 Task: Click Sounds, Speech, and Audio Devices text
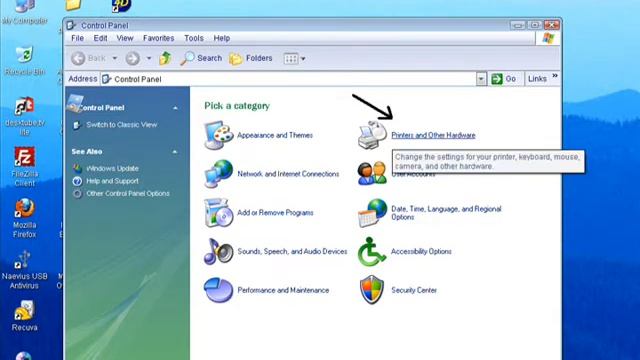tap(292, 251)
